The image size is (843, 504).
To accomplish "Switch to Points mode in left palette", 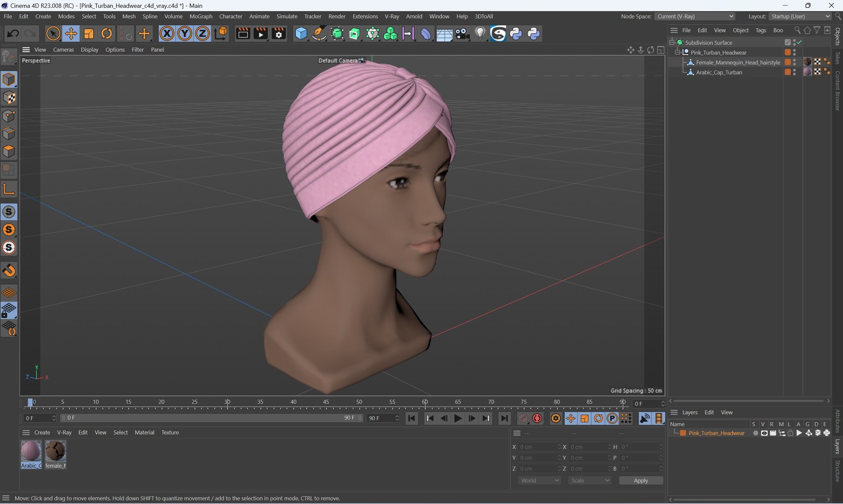I will tap(9, 116).
